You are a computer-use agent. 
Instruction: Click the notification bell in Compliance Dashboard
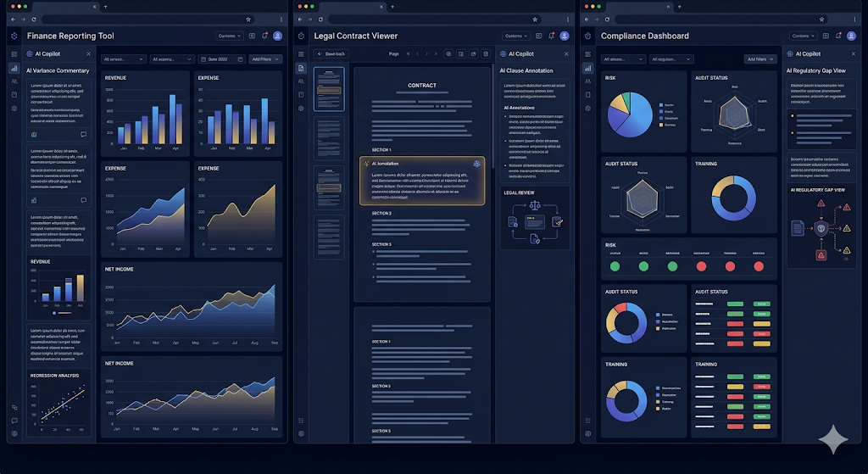[x=838, y=36]
